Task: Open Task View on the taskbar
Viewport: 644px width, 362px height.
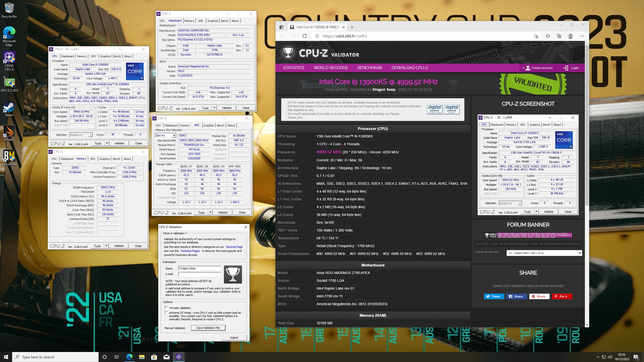Action: pos(117,357)
